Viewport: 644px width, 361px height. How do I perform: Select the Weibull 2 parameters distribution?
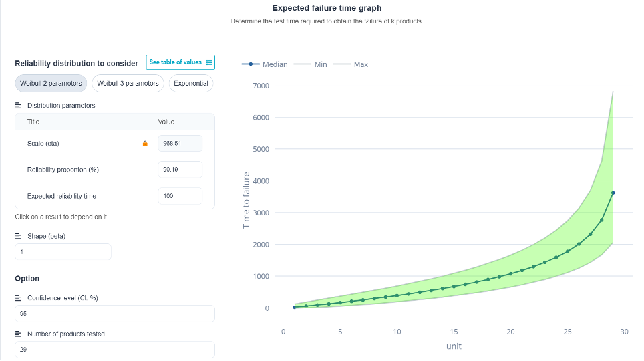(51, 84)
